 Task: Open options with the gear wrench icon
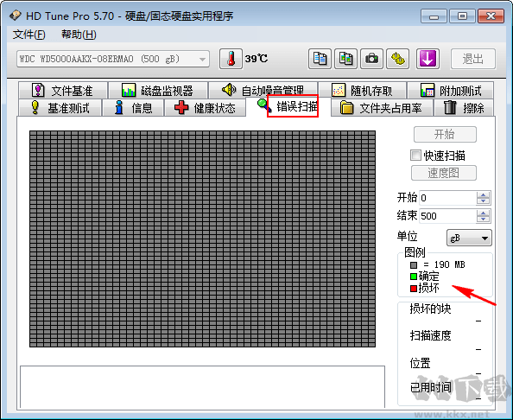click(398, 59)
